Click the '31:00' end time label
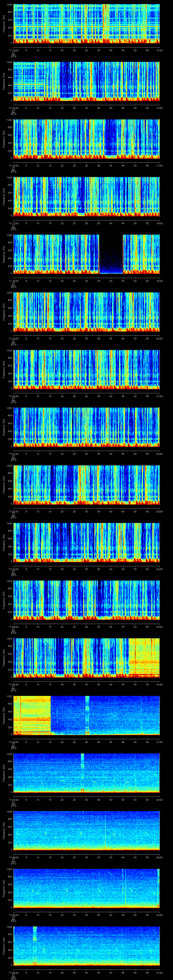This screenshot has height=980, width=173. [x=159, y=972]
